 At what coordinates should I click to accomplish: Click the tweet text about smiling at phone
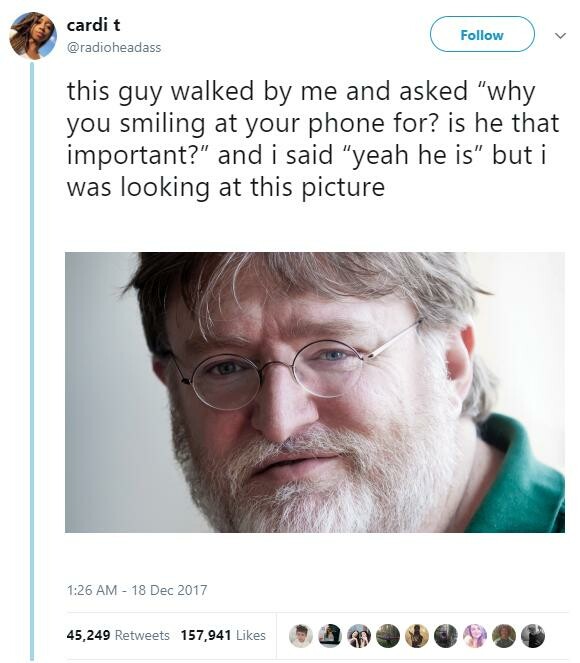coord(313,139)
